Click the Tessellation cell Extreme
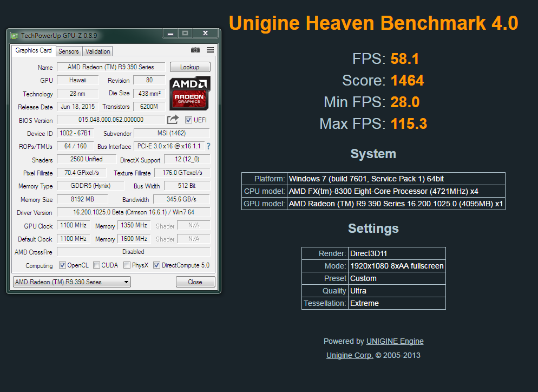The image size is (538, 392). coord(397,303)
